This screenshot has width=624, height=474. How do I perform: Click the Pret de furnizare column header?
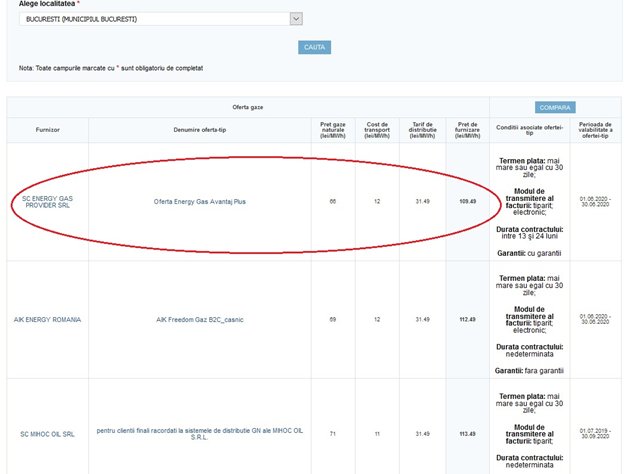click(467, 129)
